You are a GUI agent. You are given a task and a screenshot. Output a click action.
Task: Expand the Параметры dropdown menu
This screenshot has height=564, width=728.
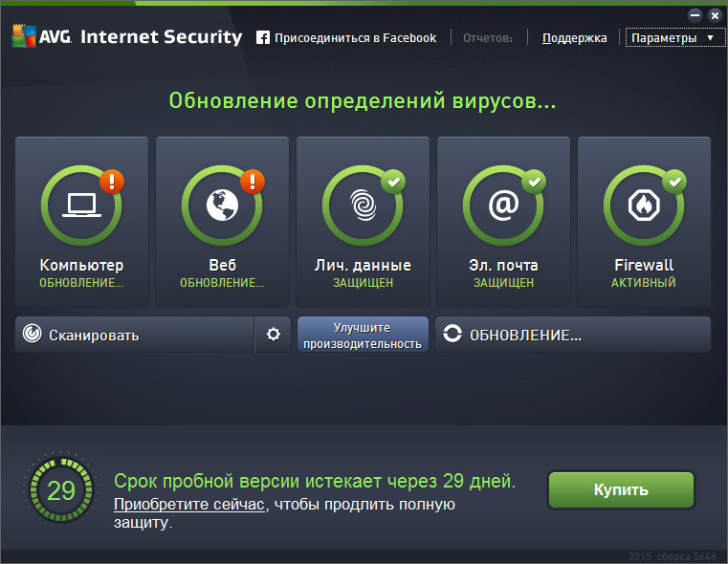tap(673, 38)
